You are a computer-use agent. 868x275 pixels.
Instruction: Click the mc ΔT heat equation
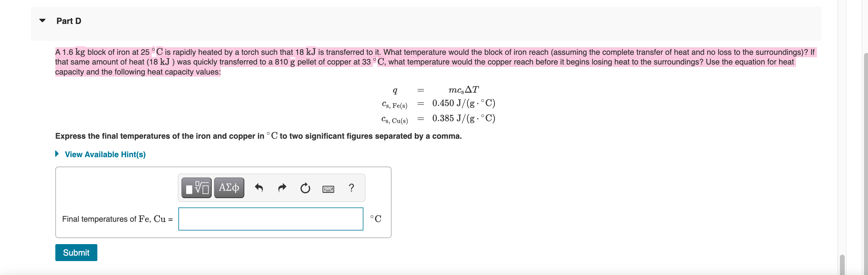[463, 90]
